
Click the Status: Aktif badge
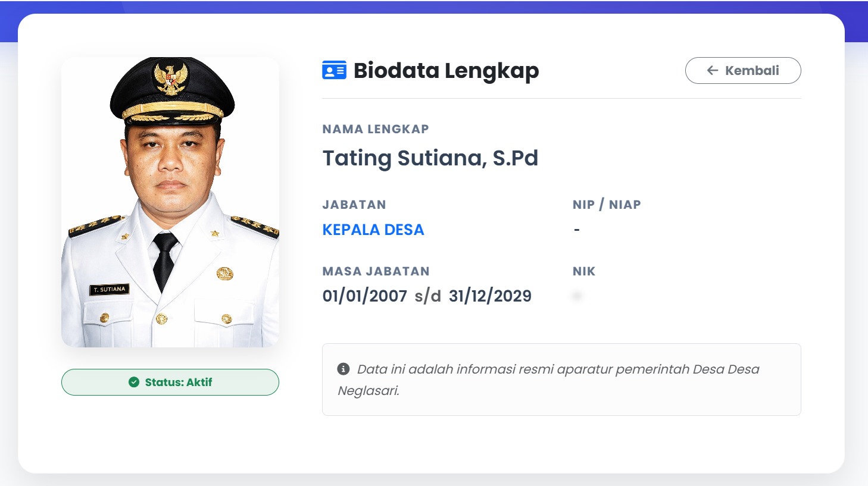click(x=170, y=382)
